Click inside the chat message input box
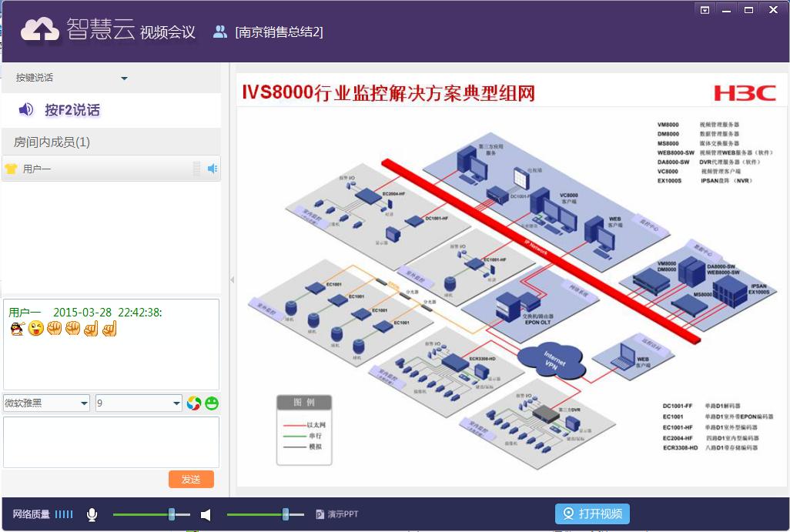Viewport: 790px width, 532px height. click(x=111, y=441)
